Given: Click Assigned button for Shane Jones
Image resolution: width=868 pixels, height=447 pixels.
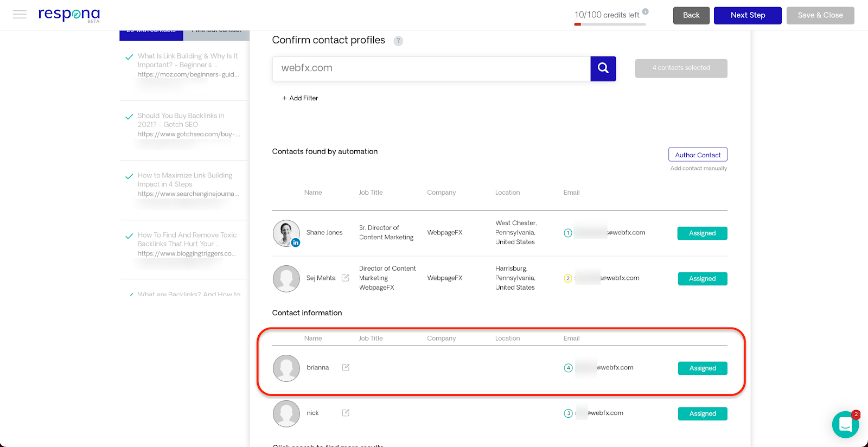Looking at the screenshot, I should (702, 233).
